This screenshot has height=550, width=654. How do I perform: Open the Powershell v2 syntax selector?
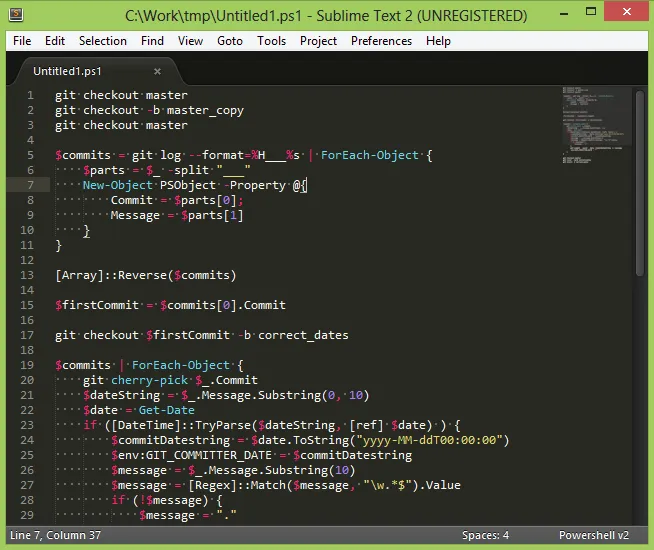click(593, 535)
